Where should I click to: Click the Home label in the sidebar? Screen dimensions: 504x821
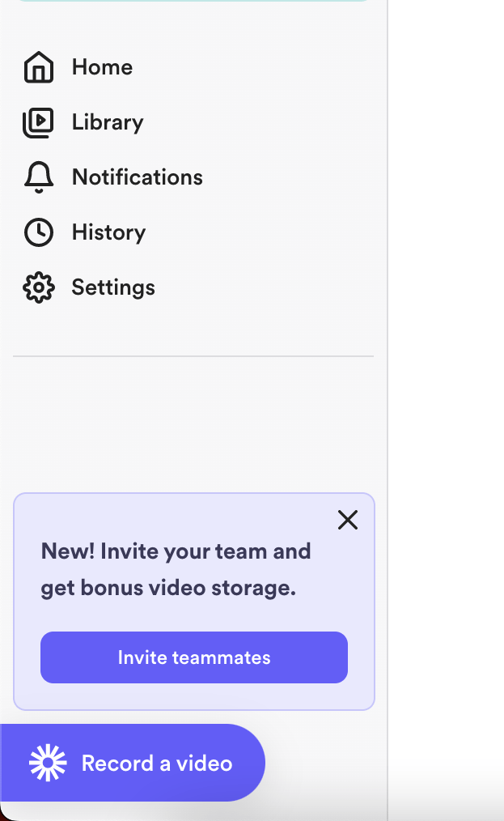coord(102,67)
